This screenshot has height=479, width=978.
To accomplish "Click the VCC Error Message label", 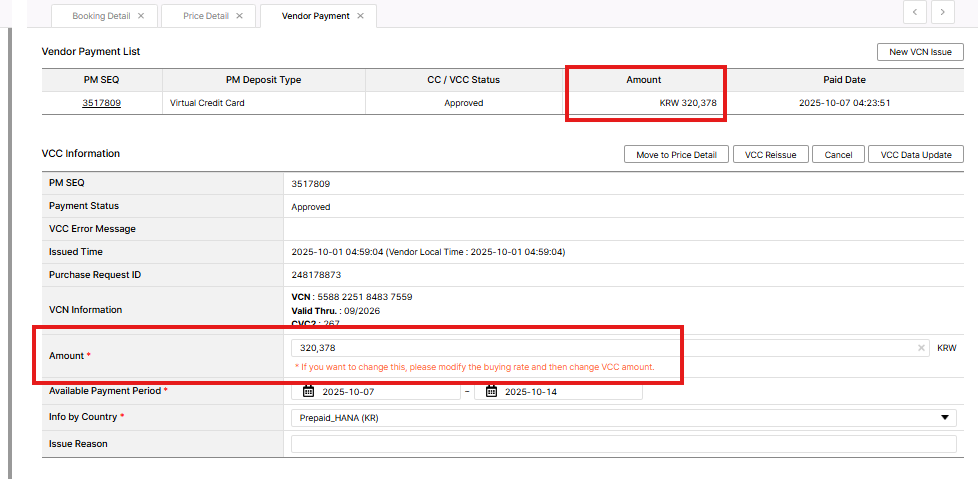I will coord(92,229).
